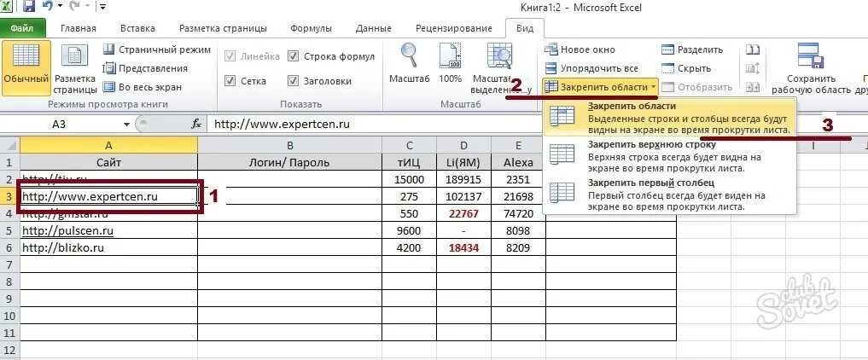Choose Закрепить первый столбец option
868x360 pixels.
click(670, 195)
